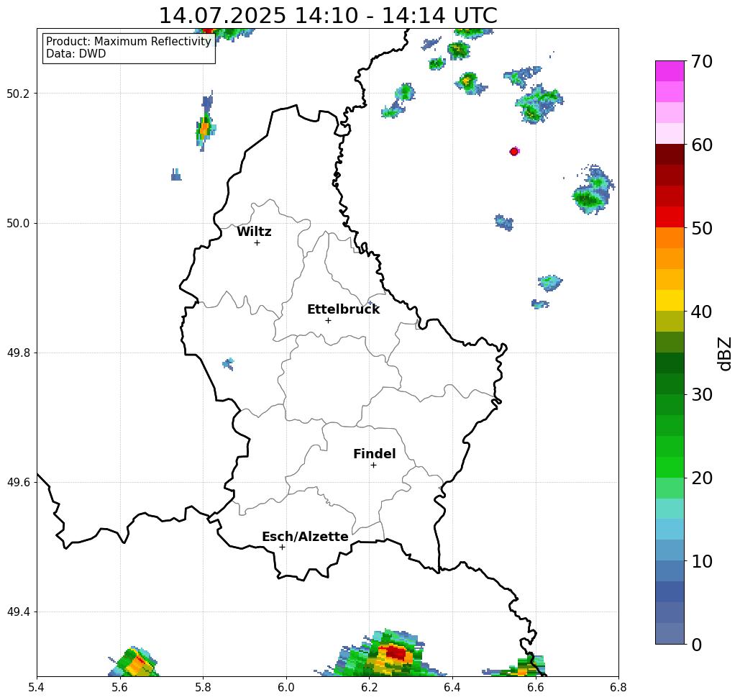
Task: Click the 6.4 longitude tick label
Action: (452, 687)
